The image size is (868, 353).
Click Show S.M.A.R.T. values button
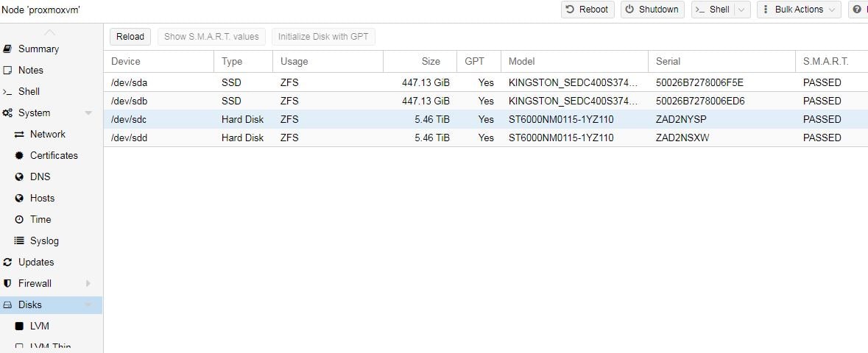coord(211,37)
